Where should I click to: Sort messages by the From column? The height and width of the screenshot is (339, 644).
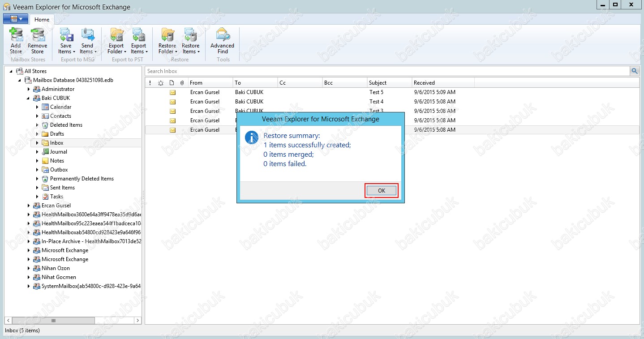point(210,83)
